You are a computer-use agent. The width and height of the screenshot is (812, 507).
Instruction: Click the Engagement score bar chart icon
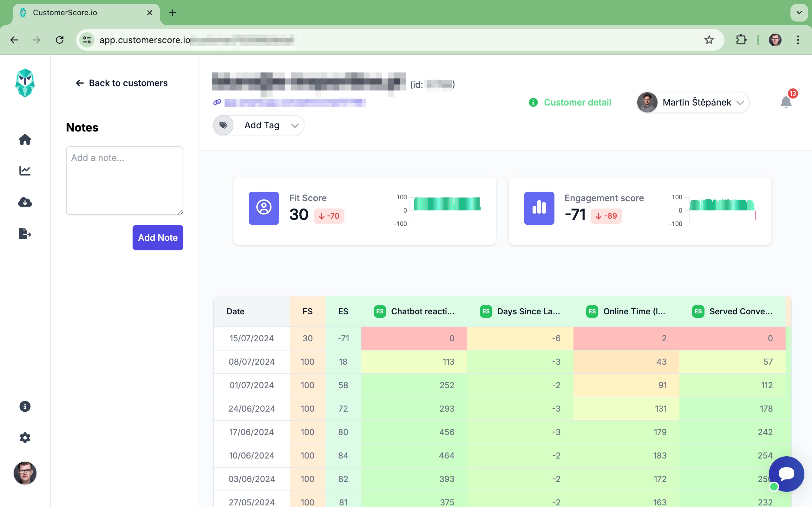(539, 208)
